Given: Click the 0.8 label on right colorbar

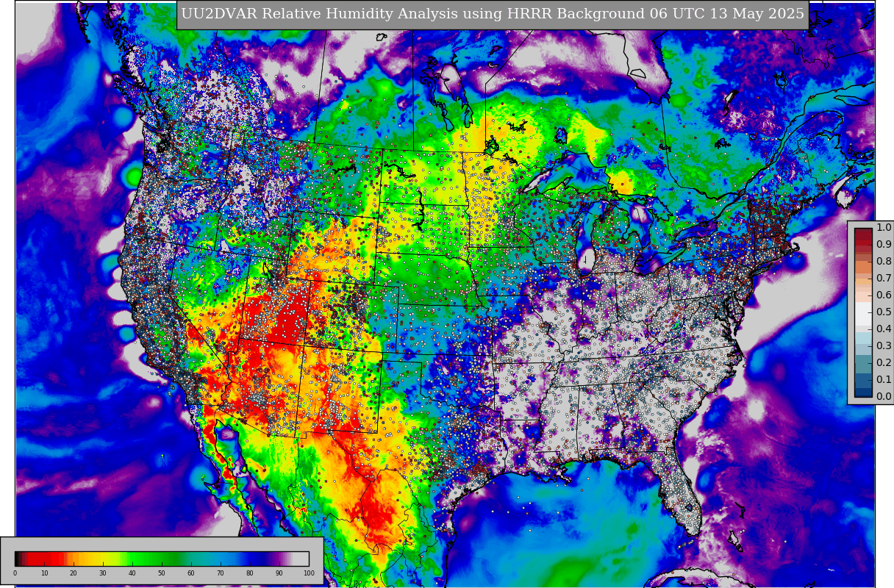Looking at the screenshot, I should 884,262.
